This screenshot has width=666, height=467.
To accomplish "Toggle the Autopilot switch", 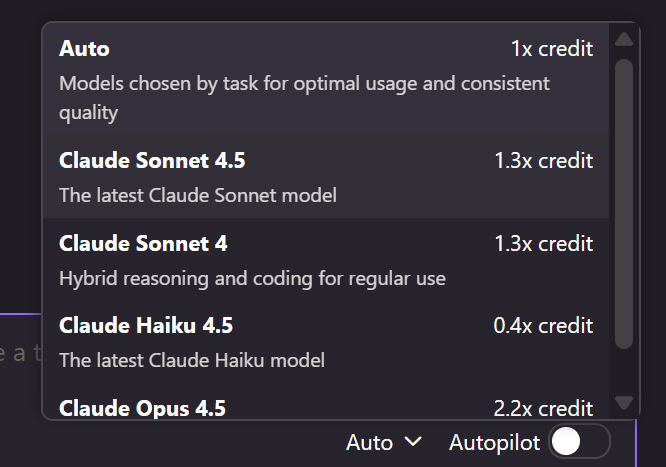I will click(579, 442).
